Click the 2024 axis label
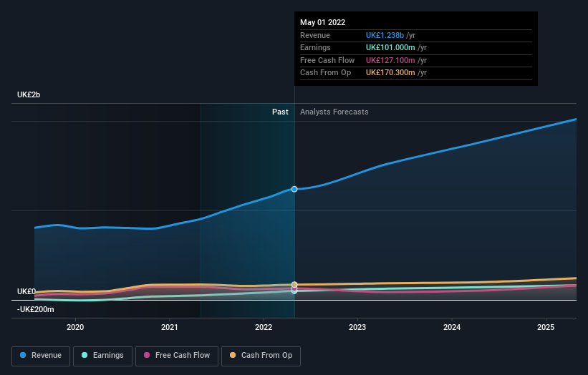Screen dimensions: 588x375 (x=452, y=327)
